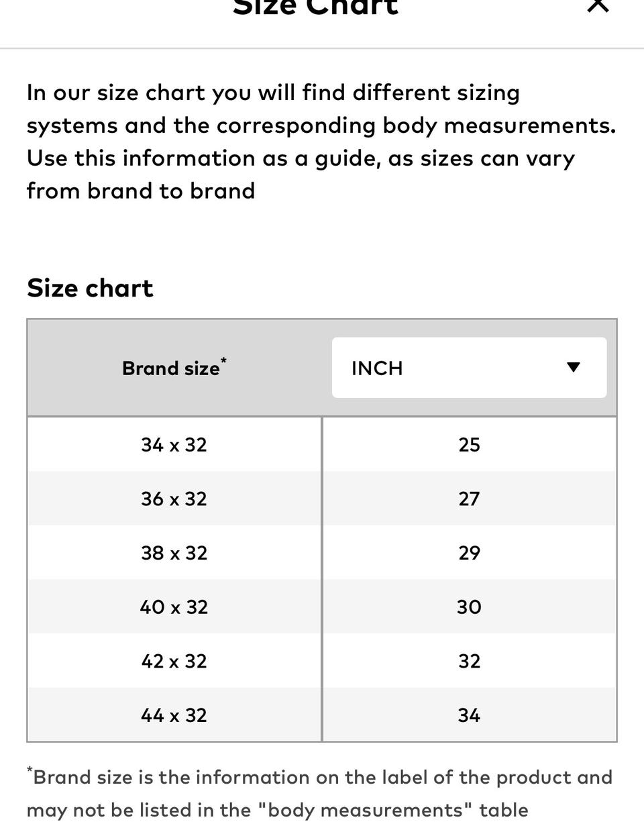Click the dropdown arrow next to INCH

[573, 367]
